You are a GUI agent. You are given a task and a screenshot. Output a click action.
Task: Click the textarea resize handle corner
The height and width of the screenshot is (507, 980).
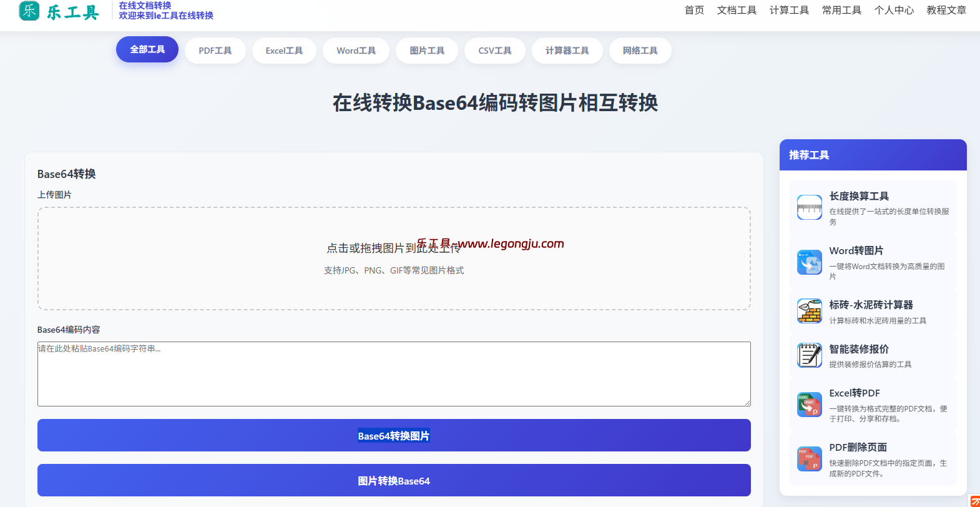tap(747, 402)
